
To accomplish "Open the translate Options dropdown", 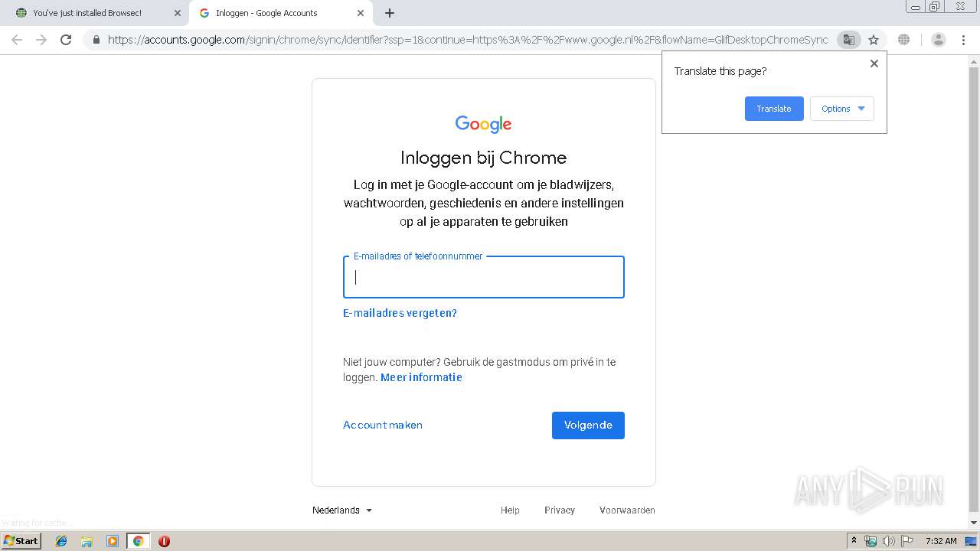I will pos(842,109).
